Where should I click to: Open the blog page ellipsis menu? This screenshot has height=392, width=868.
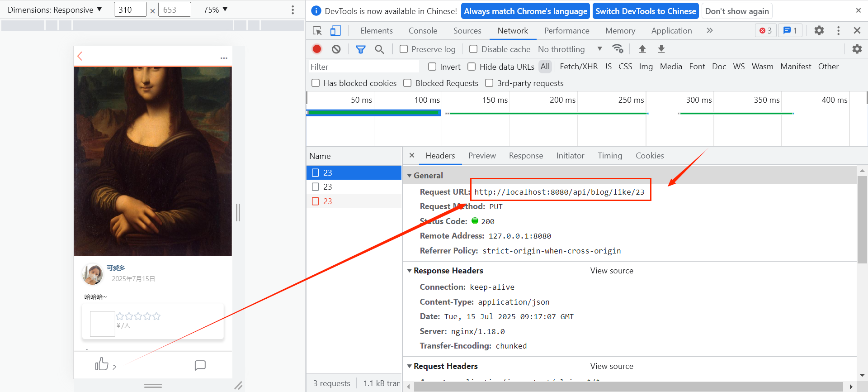[x=224, y=58]
